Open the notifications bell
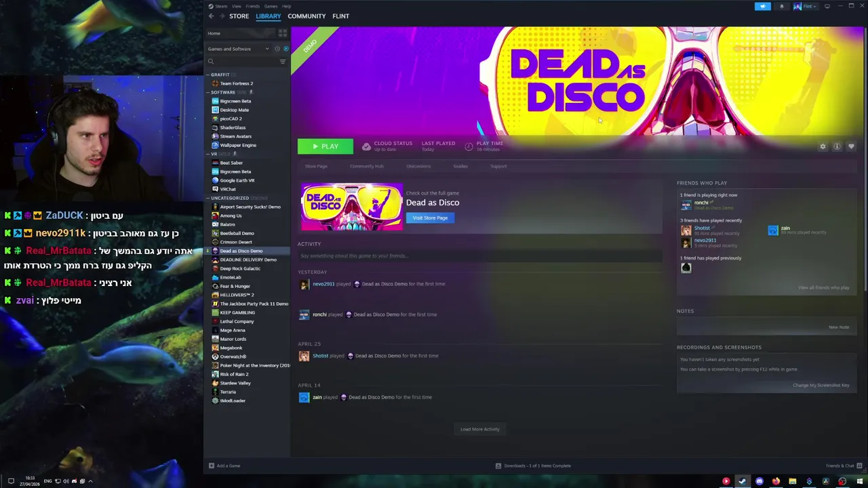Viewport: 868px width, 488px height. (781, 6)
